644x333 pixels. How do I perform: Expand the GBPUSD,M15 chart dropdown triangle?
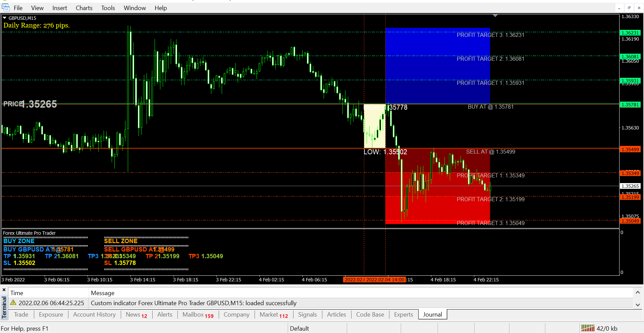[5, 18]
